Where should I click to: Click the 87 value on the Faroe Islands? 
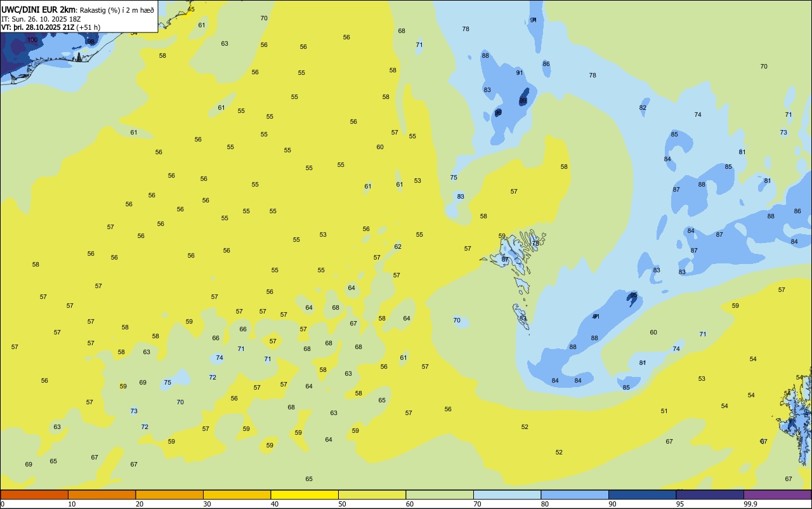(506, 260)
